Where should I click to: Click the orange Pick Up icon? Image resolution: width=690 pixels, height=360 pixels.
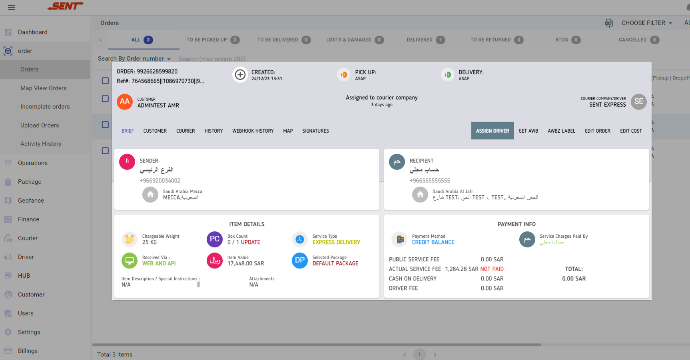click(344, 75)
